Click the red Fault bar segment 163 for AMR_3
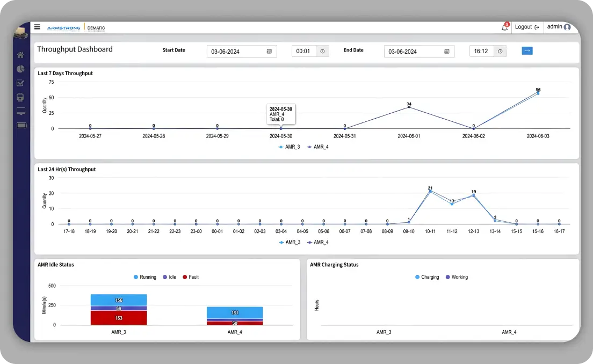Screen dimensions: 593x364 tap(119, 318)
